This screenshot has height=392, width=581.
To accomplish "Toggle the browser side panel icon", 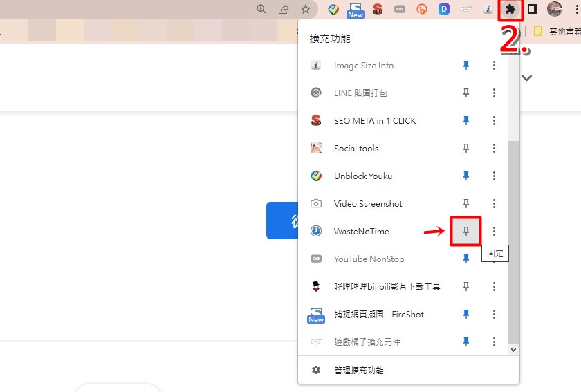I will point(533,9).
